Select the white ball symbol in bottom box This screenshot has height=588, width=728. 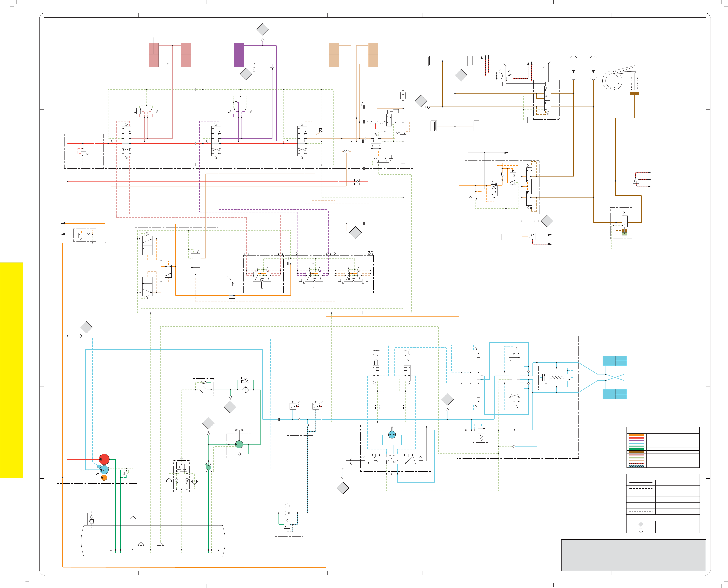pos(287,506)
